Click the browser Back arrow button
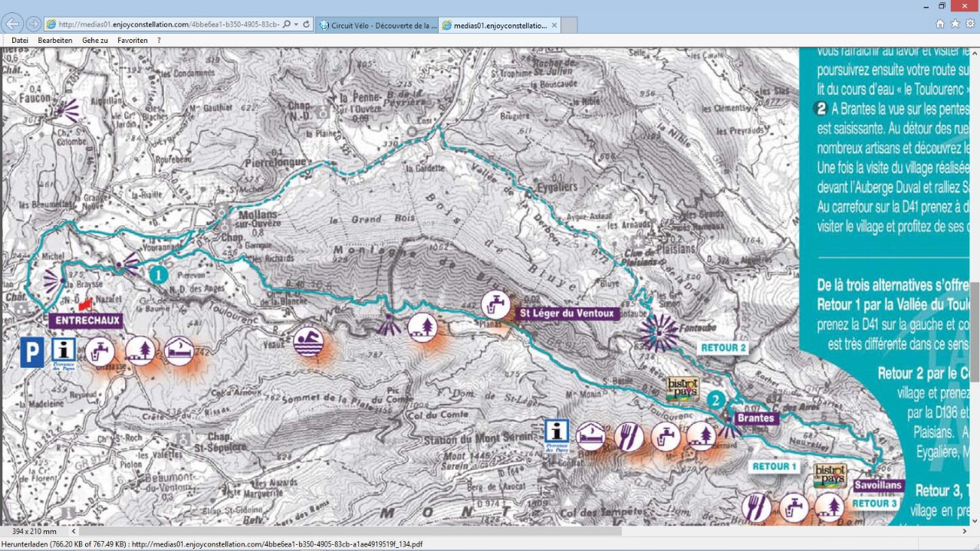 pyautogui.click(x=12, y=24)
